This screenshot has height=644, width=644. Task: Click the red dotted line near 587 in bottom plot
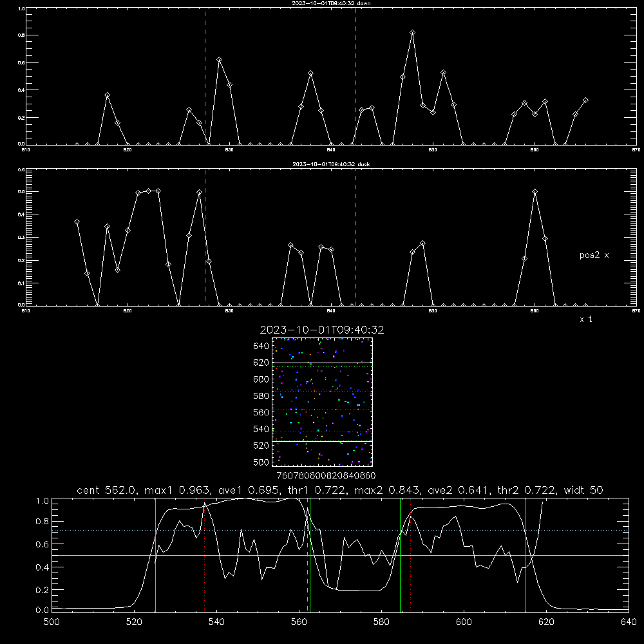410,555
